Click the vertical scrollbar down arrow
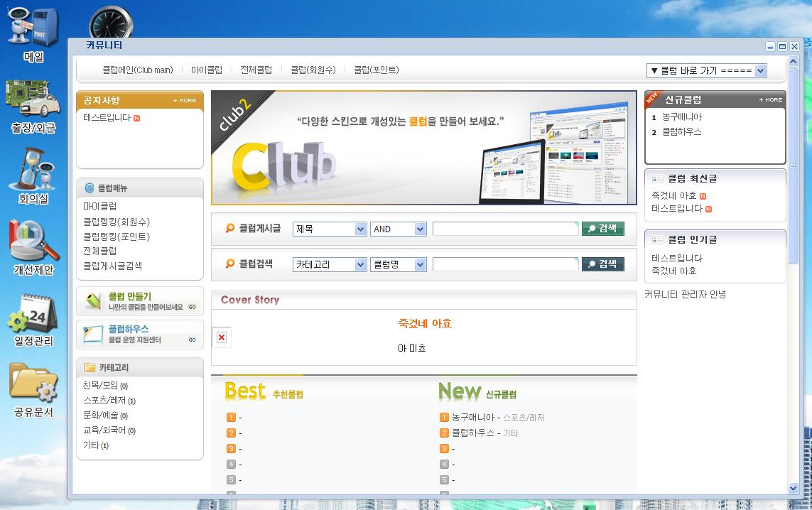 tap(794, 488)
